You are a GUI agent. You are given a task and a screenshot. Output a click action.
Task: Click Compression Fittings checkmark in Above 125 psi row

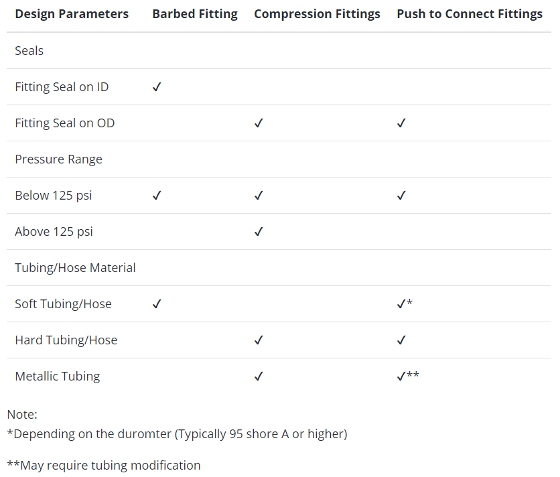coord(259,232)
